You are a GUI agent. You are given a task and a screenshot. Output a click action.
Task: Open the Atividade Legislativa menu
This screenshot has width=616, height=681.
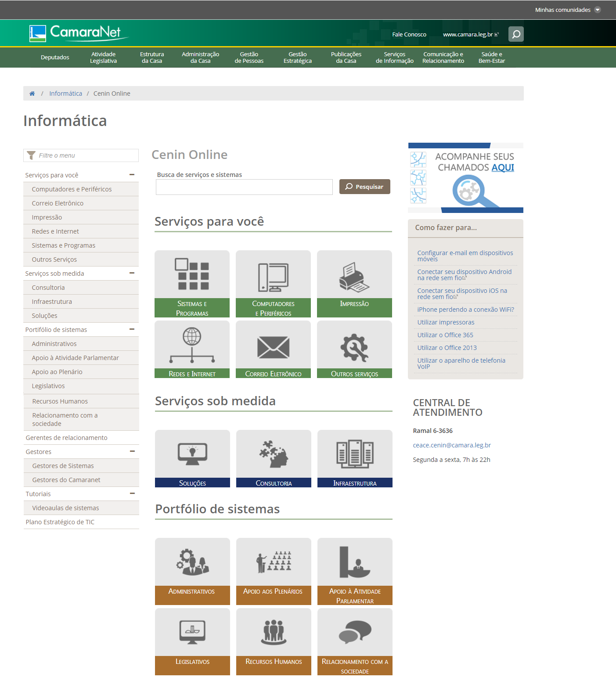[x=103, y=58]
